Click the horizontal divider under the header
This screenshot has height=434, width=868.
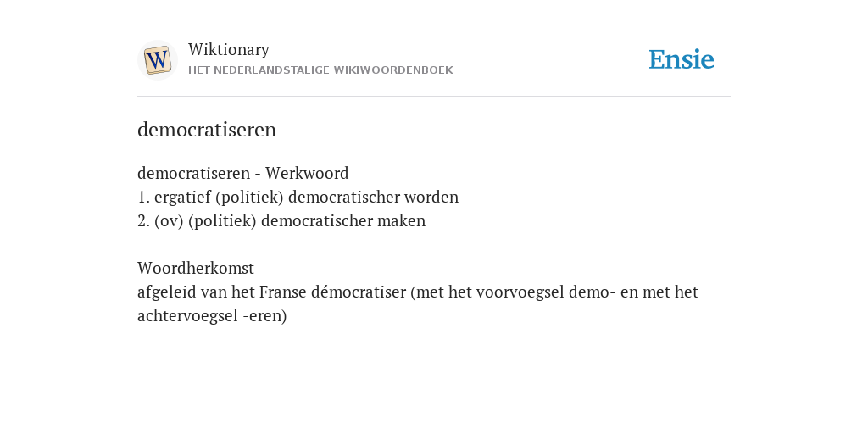pyautogui.click(x=434, y=97)
